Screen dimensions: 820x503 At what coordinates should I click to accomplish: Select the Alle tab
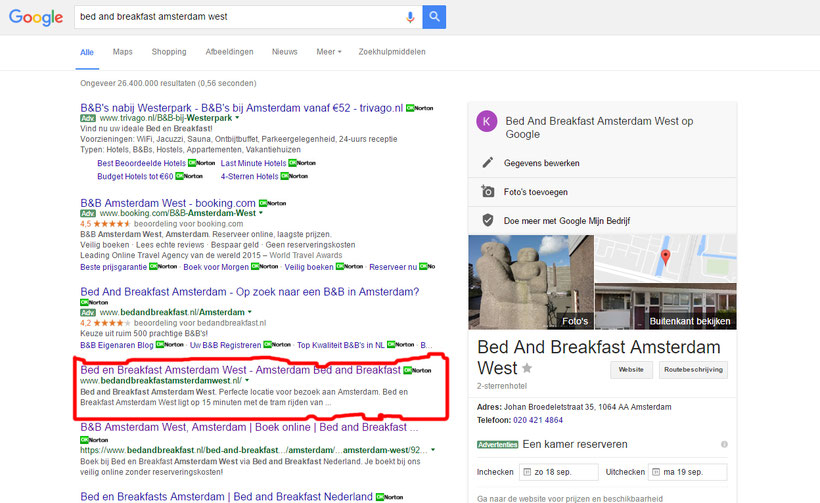tap(87, 52)
